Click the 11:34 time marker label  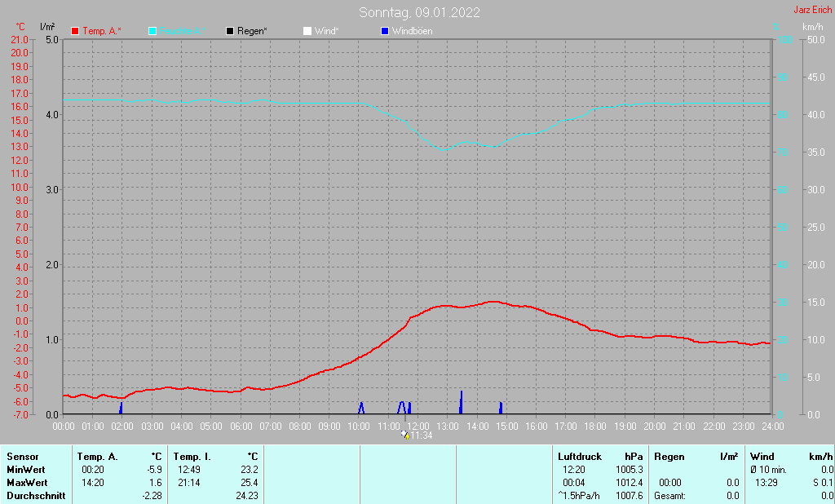(x=422, y=435)
